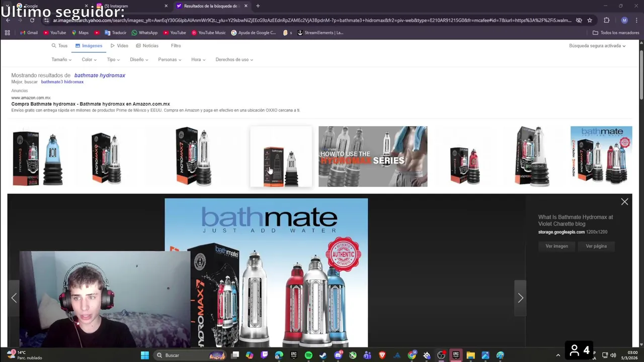Expand the Tipo filter dropdown
Image resolution: width=644 pixels, height=362 pixels.
pyautogui.click(x=113, y=59)
